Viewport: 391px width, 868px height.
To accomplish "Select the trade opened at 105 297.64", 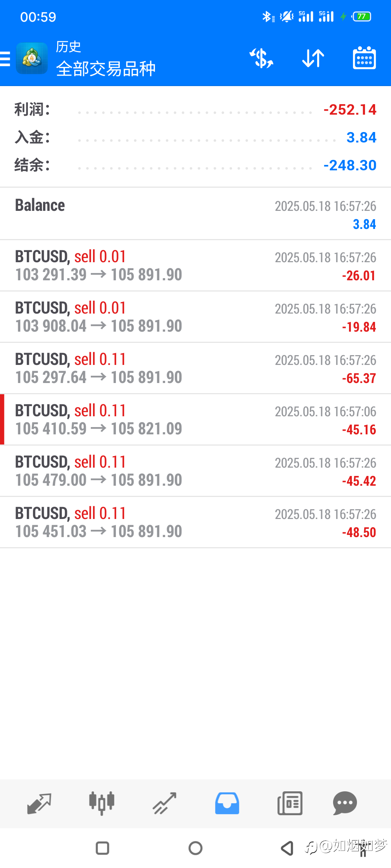I will pos(195,368).
